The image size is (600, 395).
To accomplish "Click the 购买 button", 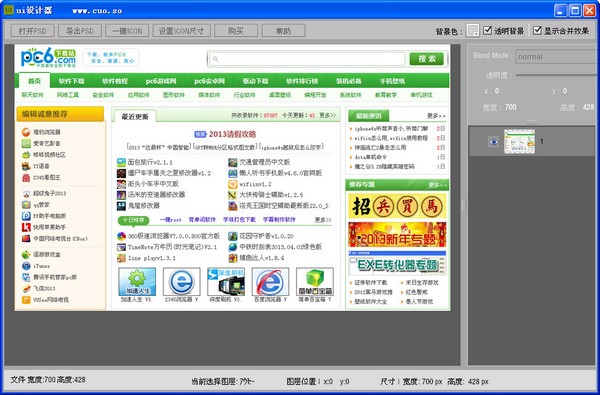I will tap(236, 31).
